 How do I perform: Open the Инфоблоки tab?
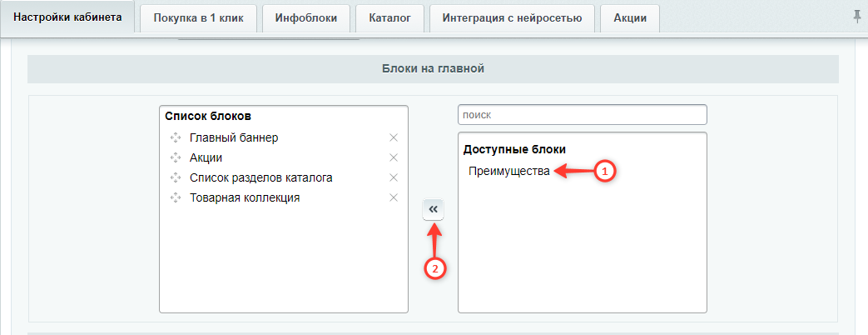click(306, 17)
